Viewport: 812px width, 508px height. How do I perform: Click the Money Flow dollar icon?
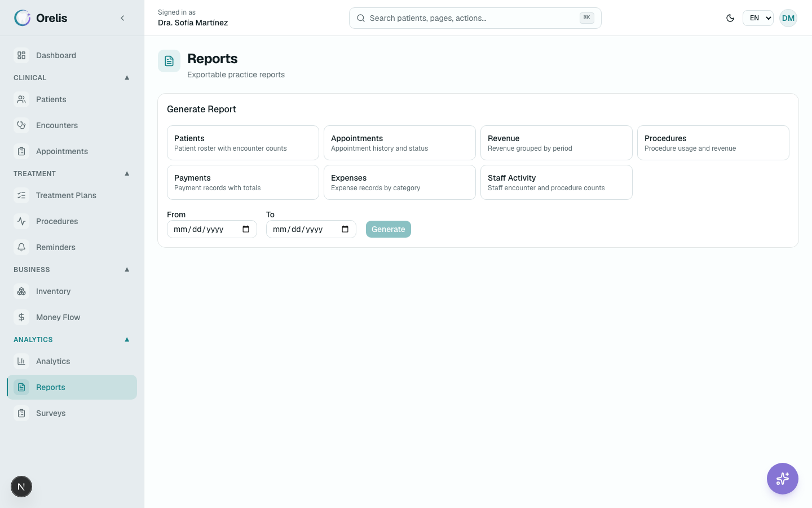click(x=21, y=317)
